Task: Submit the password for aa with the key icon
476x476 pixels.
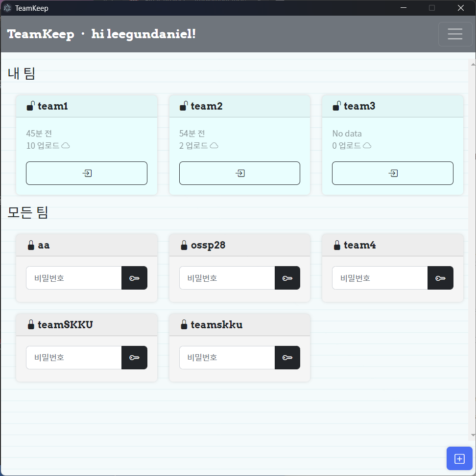Action: [134, 277]
